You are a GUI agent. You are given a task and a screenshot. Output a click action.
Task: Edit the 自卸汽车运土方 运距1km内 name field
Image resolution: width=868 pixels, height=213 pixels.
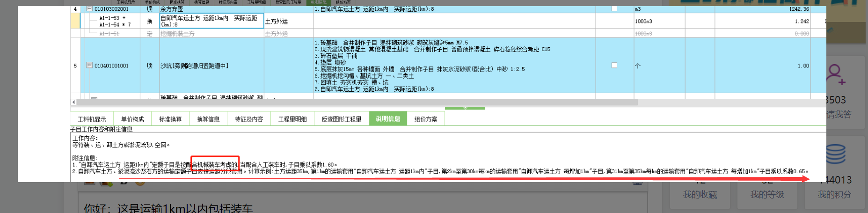212,21
